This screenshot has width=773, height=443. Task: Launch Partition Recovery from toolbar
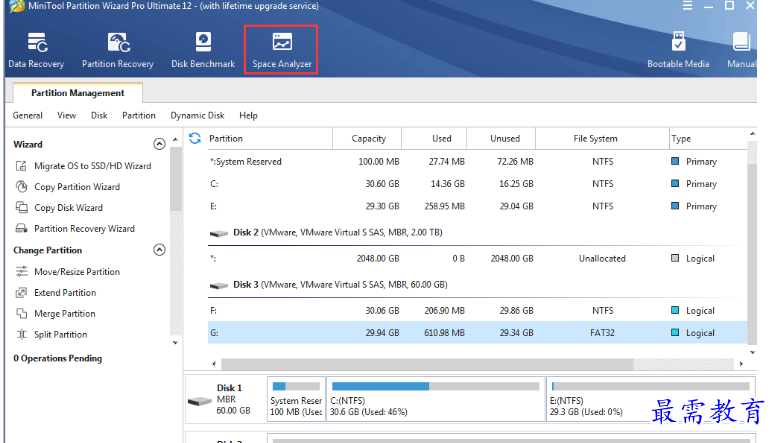pyautogui.click(x=118, y=50)
